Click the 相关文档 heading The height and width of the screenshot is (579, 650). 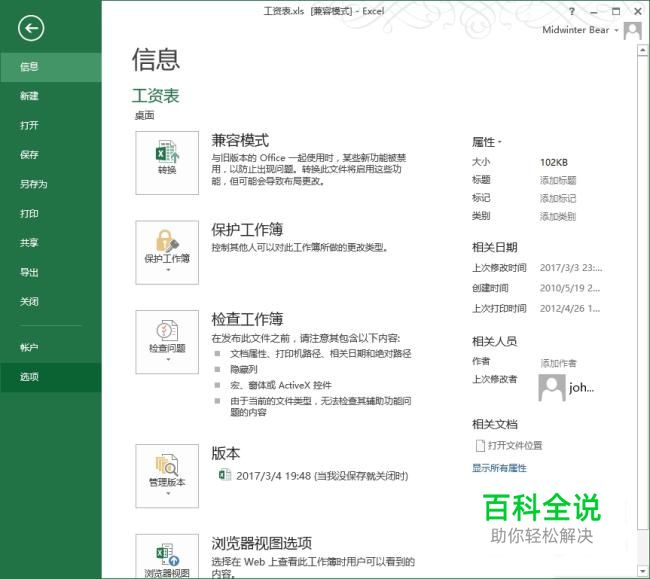tap(495, 424)
